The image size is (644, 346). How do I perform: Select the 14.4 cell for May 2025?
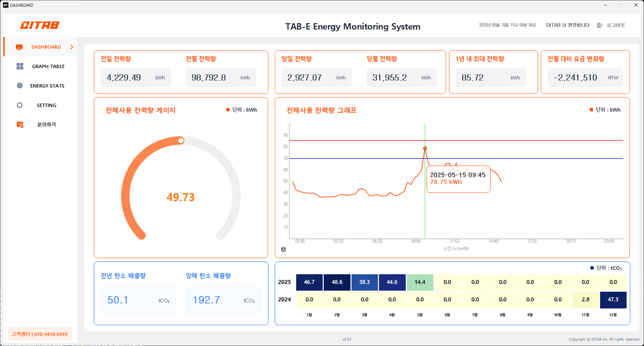click(x=420, y=282)
